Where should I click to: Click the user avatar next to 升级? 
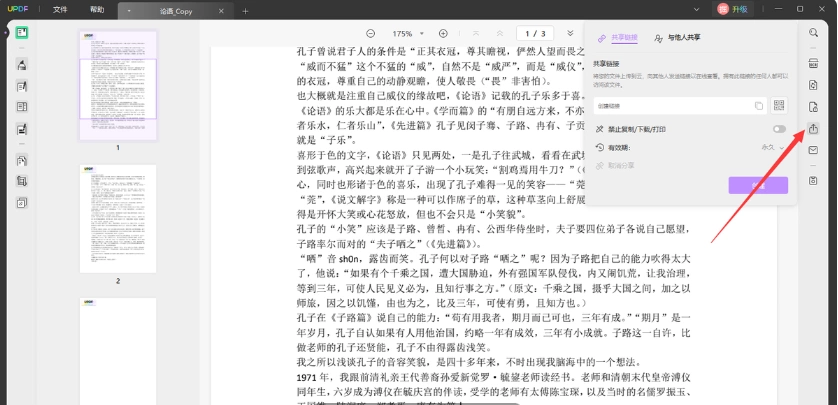(723, 9)
